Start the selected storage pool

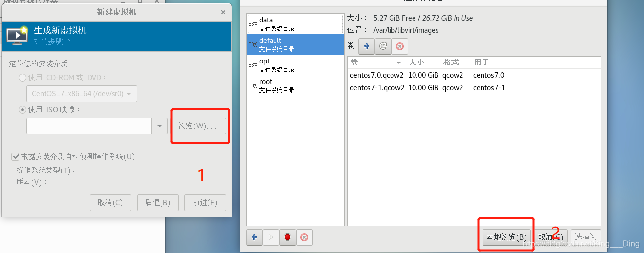(x=271, y=237)
